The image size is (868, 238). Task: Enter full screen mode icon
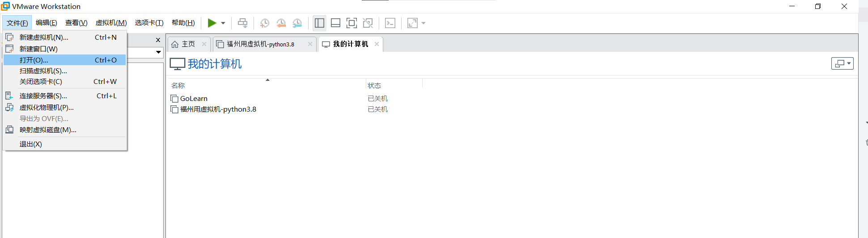pos(351,23)
